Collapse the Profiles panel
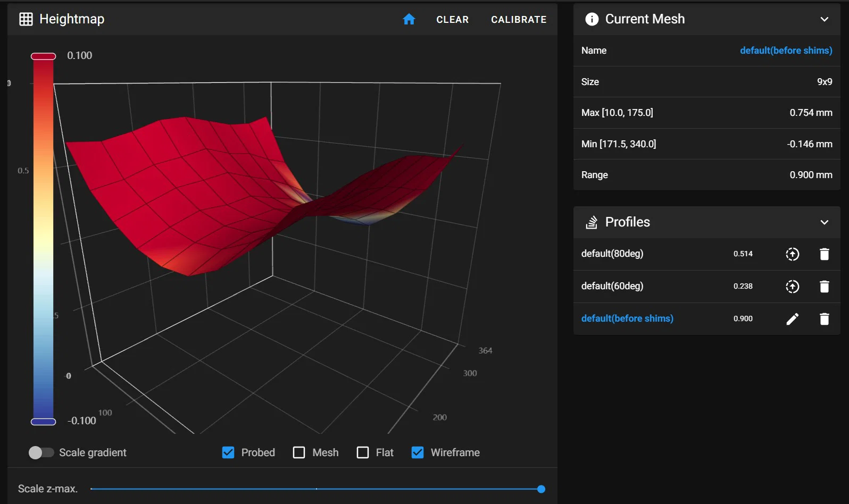The width and height of the screenshot is (849, 504). click(824, 222)
